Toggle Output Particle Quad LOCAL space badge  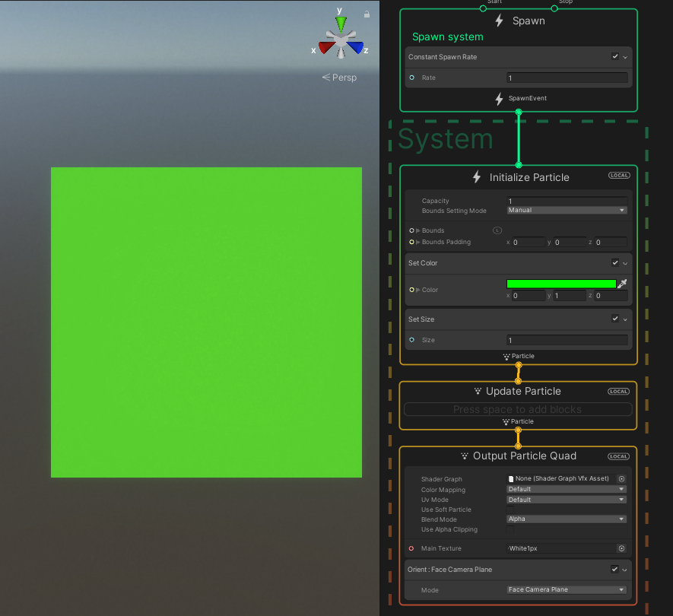(x=618, y=456)
